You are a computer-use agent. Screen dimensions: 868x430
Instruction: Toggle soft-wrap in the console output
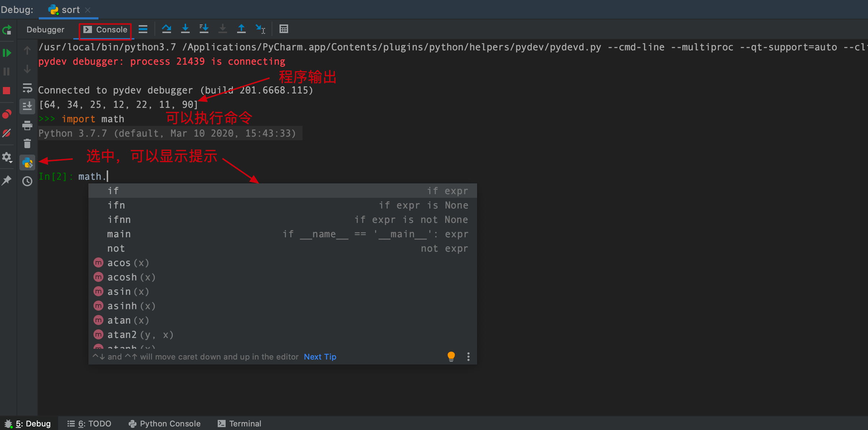[27, 88]
